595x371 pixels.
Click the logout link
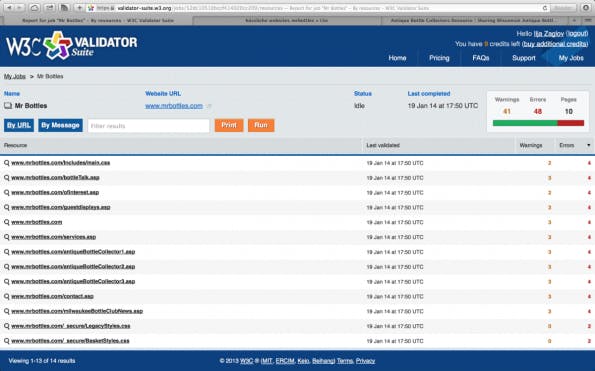(x=577, y=34)
